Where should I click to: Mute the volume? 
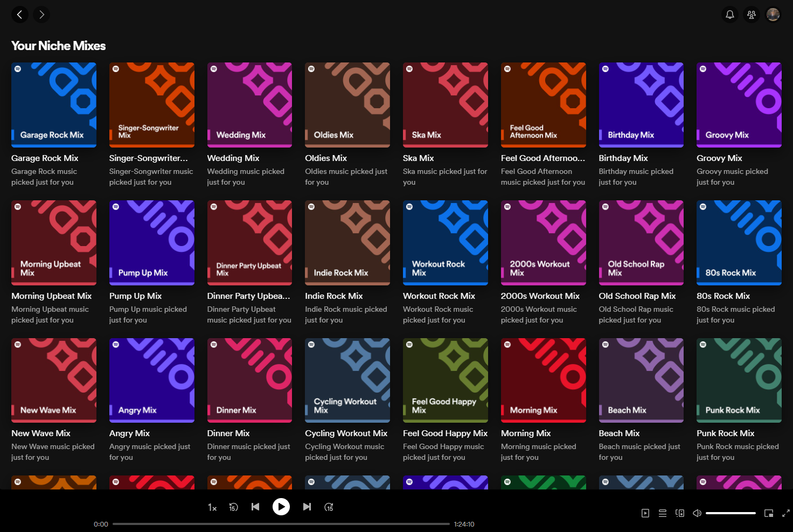coord(697,513)
